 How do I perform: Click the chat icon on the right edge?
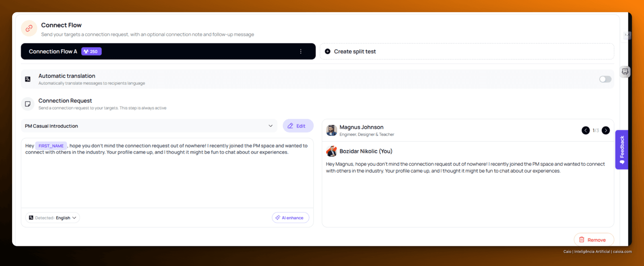[x=625, y=72]
